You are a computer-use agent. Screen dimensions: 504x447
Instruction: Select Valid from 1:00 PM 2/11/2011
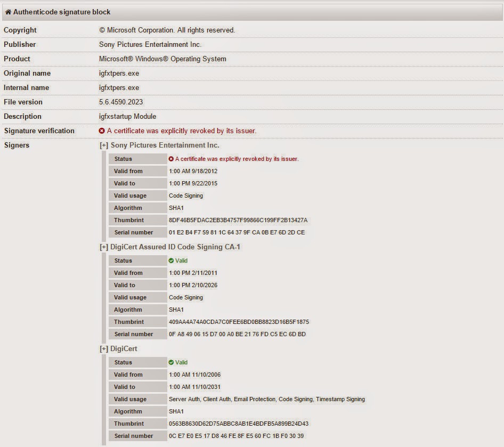193,273
